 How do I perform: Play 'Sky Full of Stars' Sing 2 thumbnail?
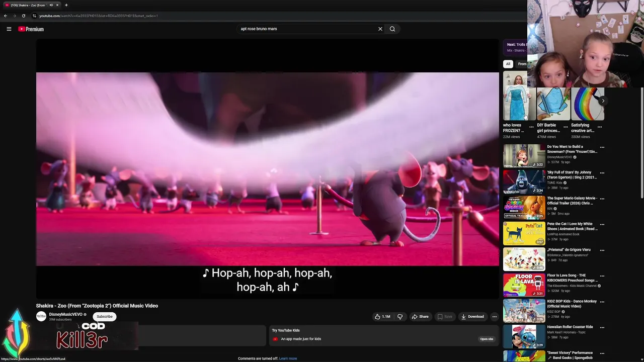[524, 182]
